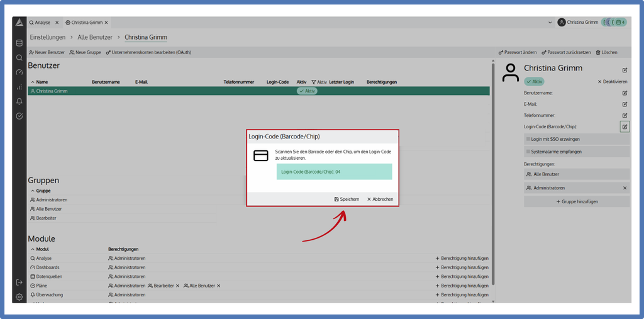Remove Administratoren group with the X icon
The width and height of the screenshot is (644, 319).
pos(625,188)
